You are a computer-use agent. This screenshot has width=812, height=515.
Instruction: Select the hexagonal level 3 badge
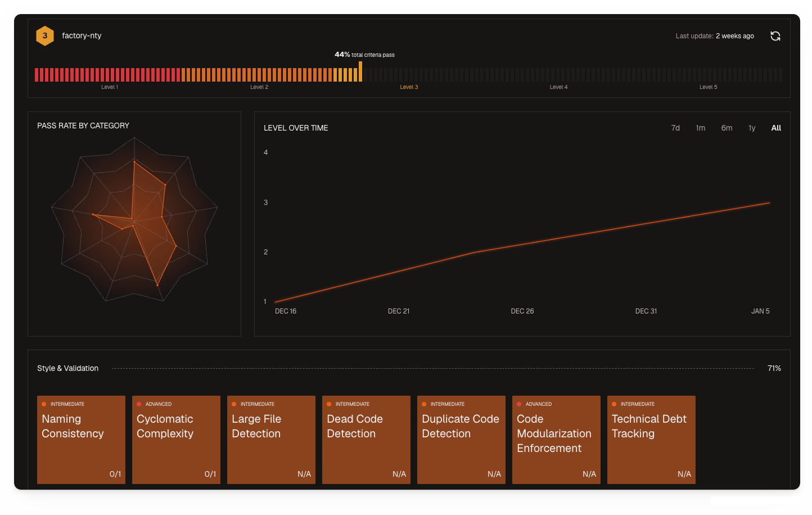45,35
